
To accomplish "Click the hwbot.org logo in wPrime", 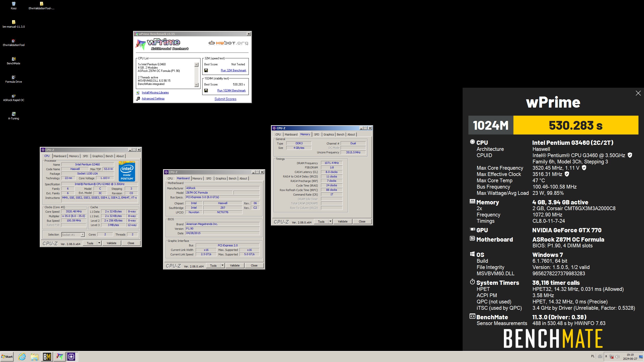I will tap(228, 43).
